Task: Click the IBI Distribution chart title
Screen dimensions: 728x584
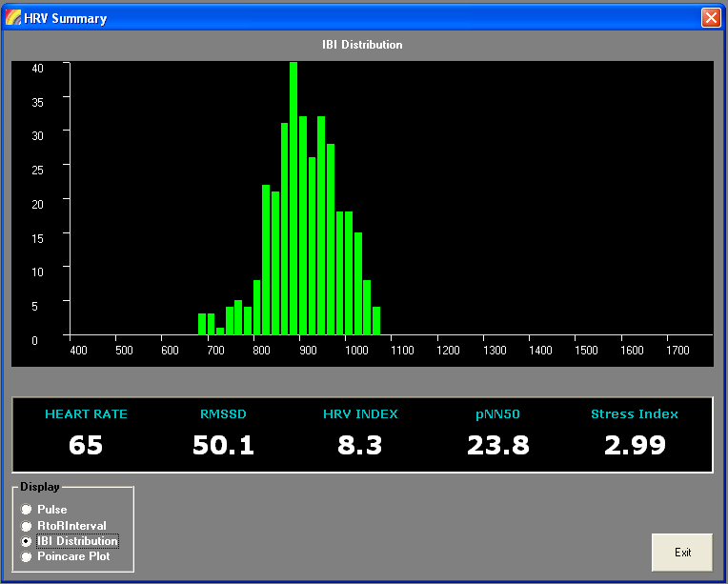Action: (x=362, y=45)
